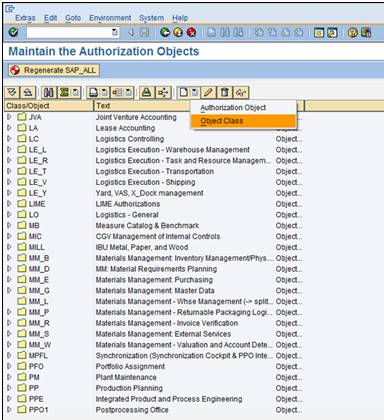Image resolution: width=384 pixels, height=420 pixels.
Task: Click the Create New Session icon
Action: [x=319, y=32]
